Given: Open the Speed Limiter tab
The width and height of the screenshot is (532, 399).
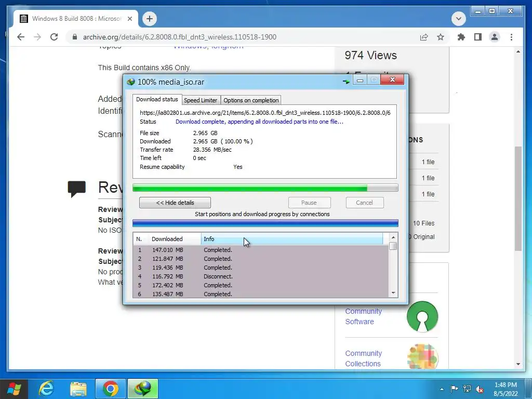Looking at the screenshot, I should 201,100.
